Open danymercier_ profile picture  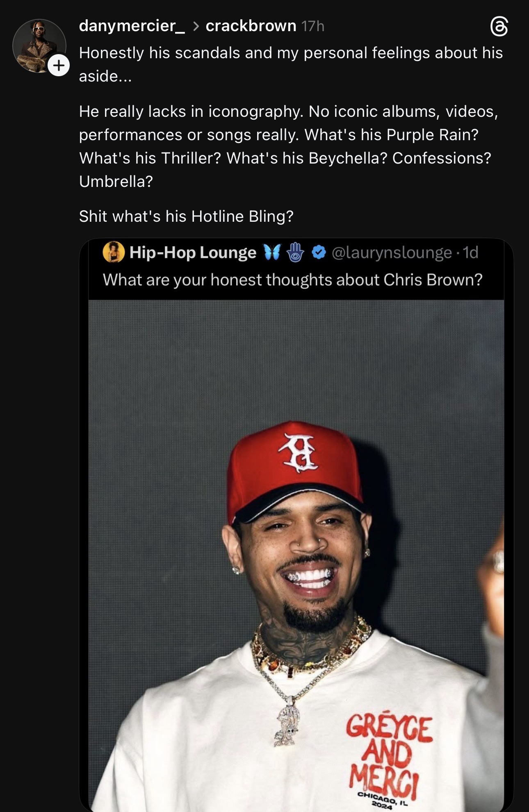coord(39,45)
